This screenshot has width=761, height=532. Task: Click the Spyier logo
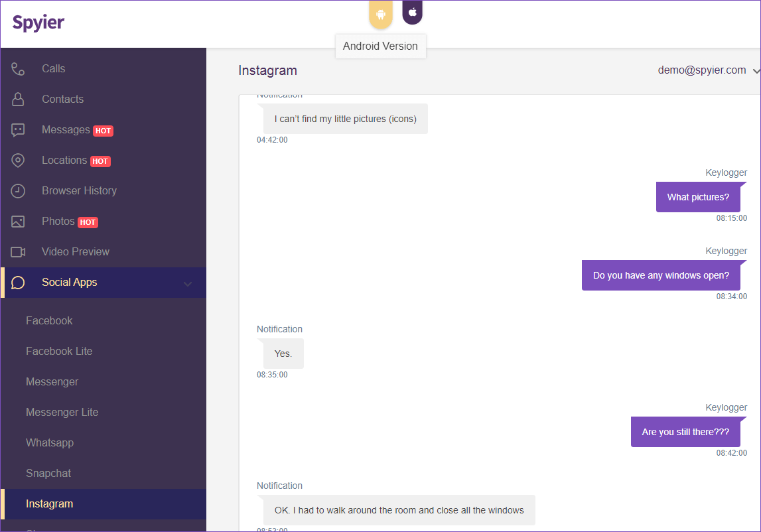pyautogui.click(x=38, y=23)
